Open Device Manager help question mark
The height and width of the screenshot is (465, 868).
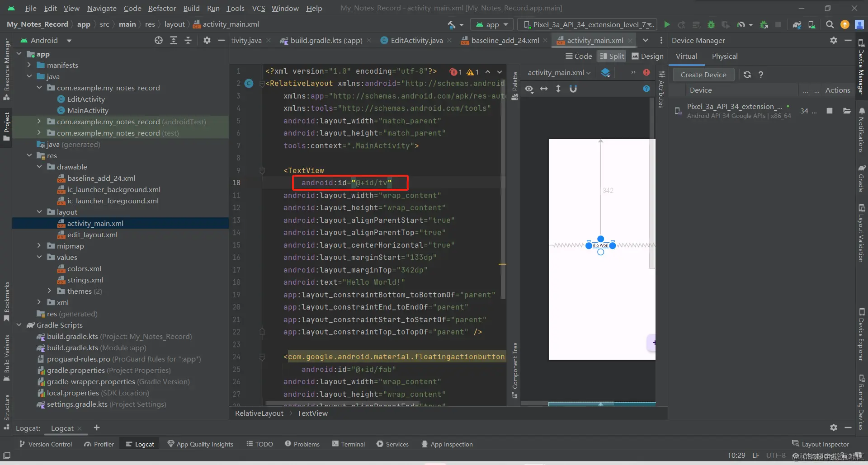click(x=761, y=75)
